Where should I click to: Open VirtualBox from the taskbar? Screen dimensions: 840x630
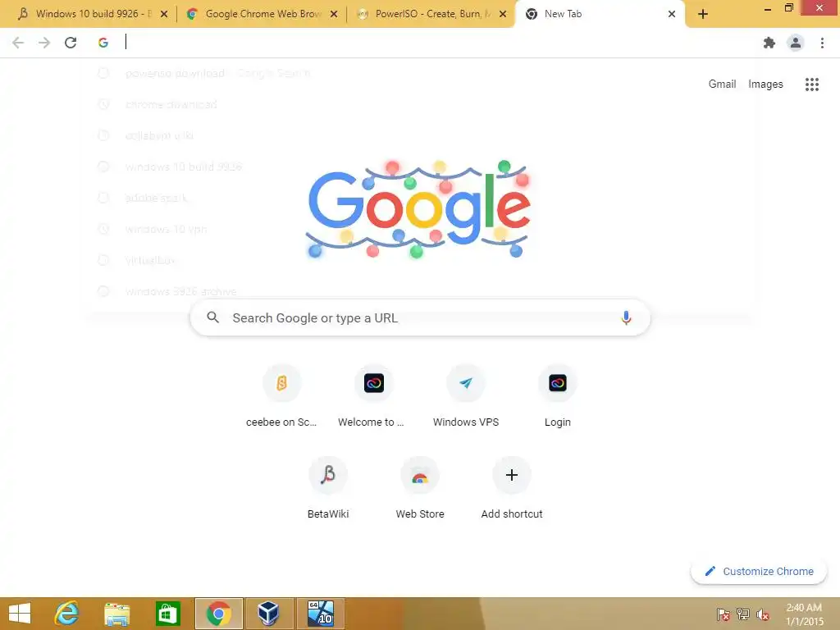pos(268,614)
